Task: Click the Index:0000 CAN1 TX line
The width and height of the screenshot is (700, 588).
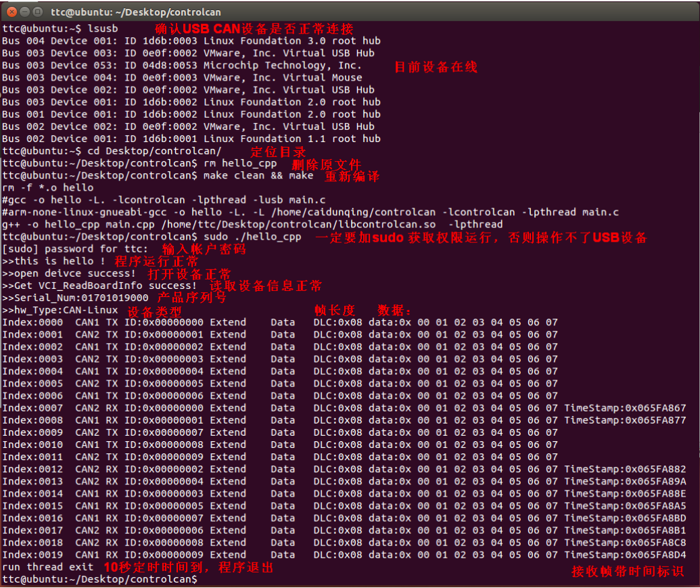Action: 203,322
